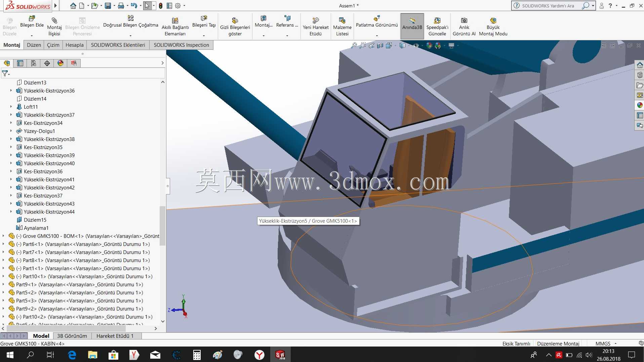Select the Montaj tab

coord(12,45)
